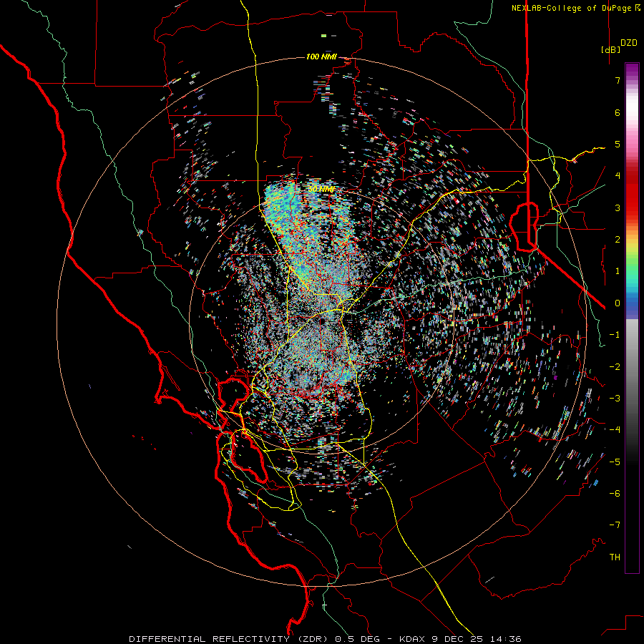Click the "KDAX" station identifier in caption
The width and height of the screenshot is (644, 644).
tap(412, 639)
